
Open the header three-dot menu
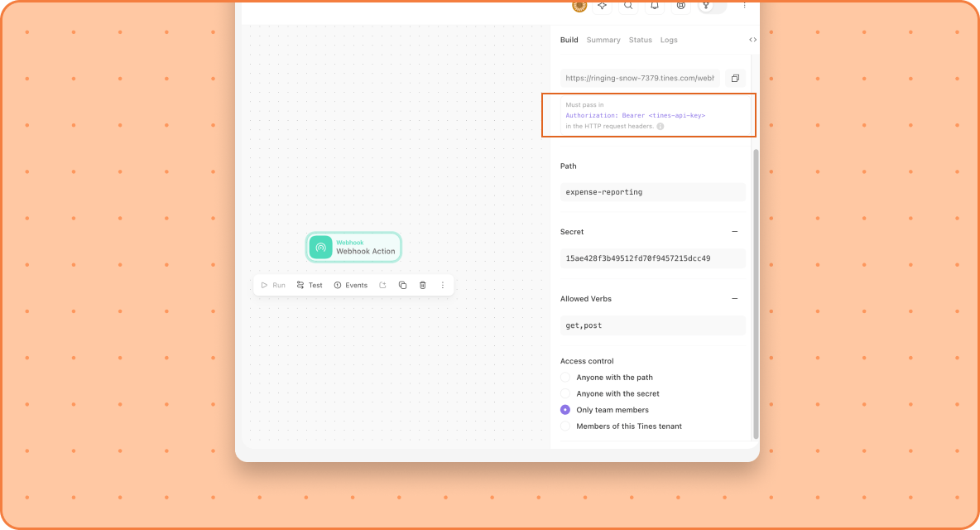coord(744,6)
